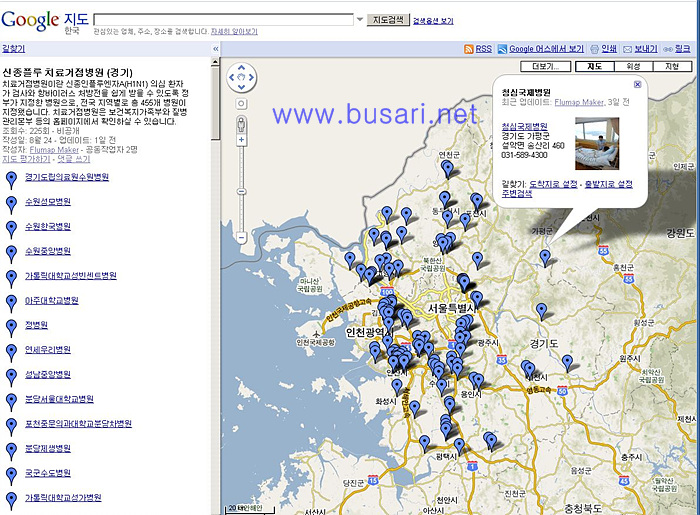Click the map marker near 가평군
The width and height of the screenshot is (700, 515).
point(545,258)
